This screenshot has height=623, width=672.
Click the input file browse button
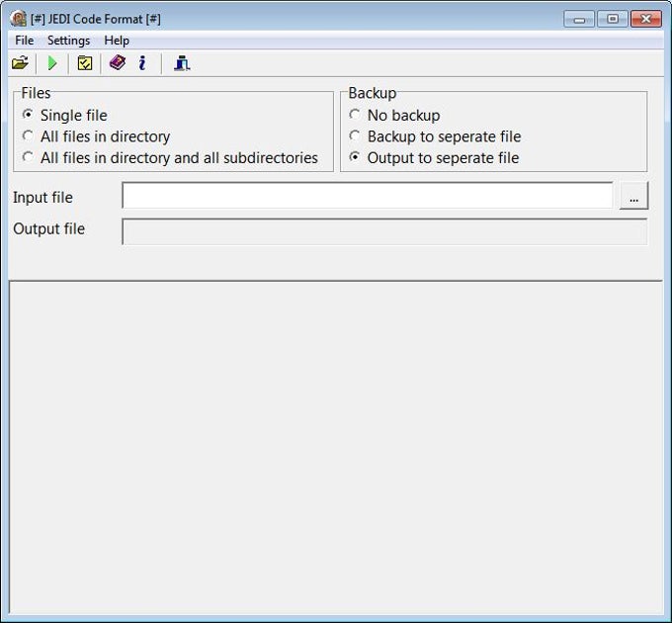pyautogui.click(x=633, y=197)
